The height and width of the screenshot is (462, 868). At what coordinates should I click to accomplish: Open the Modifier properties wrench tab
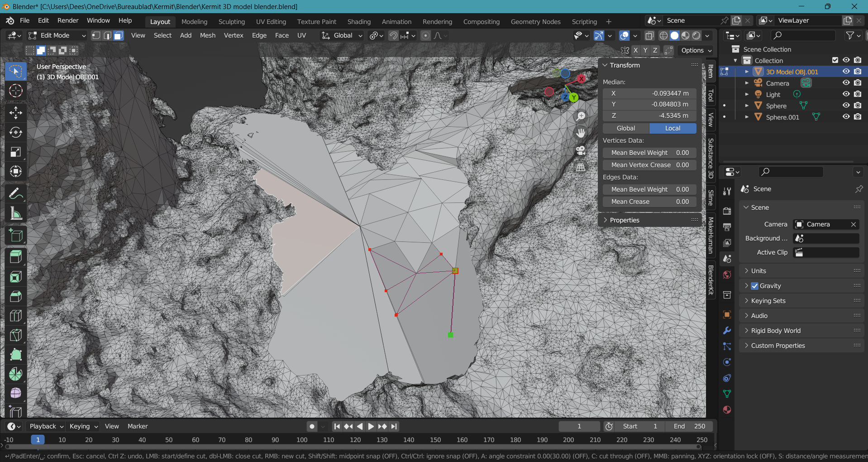[x=727, y=331]
